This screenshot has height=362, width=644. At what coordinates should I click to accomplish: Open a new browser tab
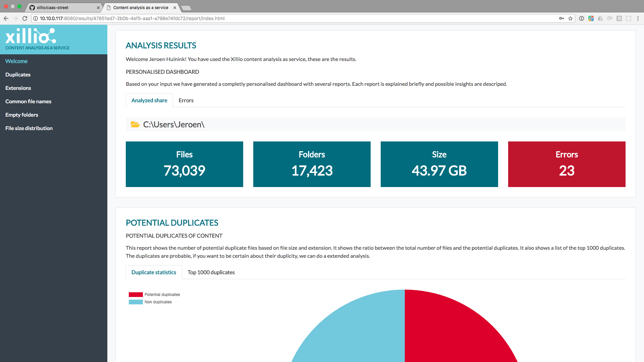tap(186, 8)
